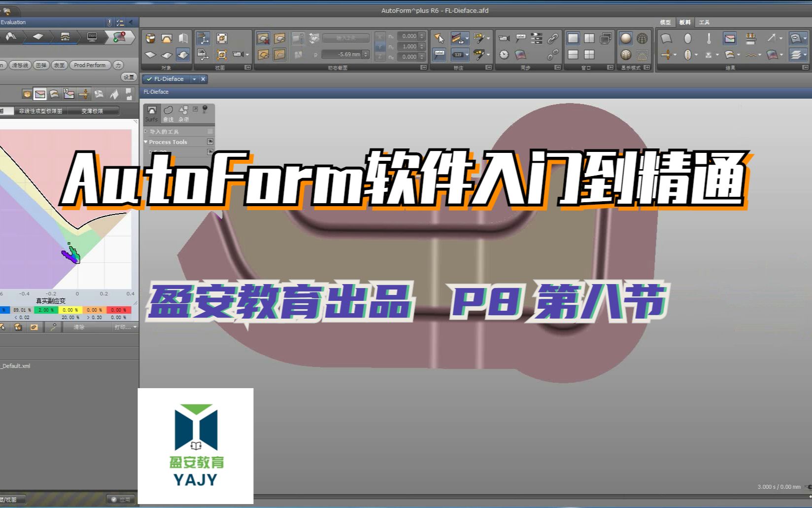
Task: Click the 滑移线 skid line button
Action: point(20,65)
